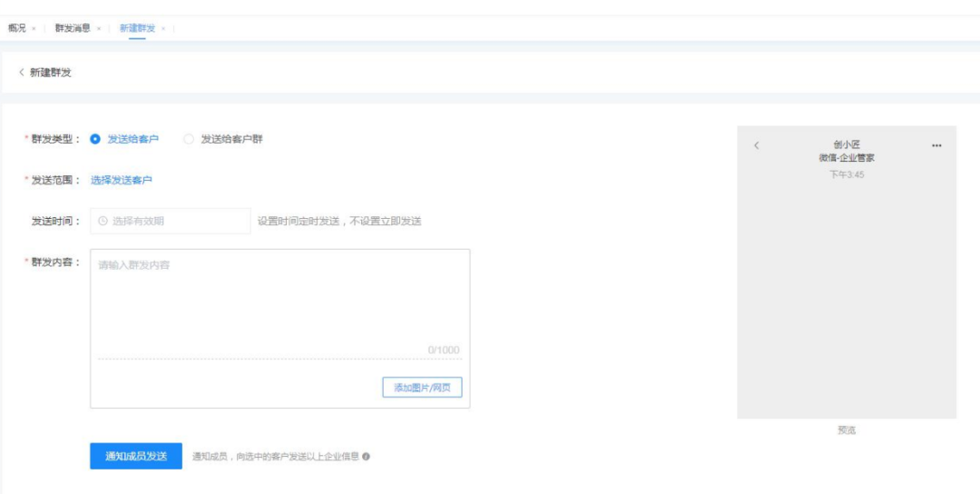Open the 选择有效期 time picker

[170, 221]
